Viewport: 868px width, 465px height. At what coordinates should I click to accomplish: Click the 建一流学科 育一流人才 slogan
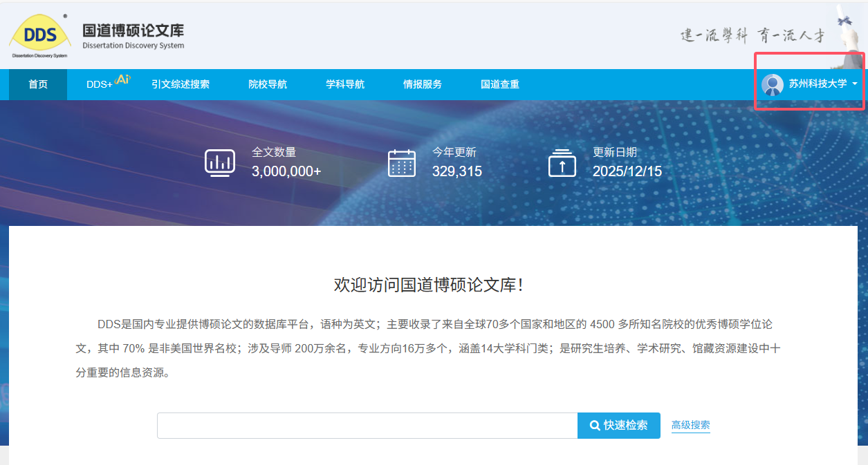coord(752,36)
